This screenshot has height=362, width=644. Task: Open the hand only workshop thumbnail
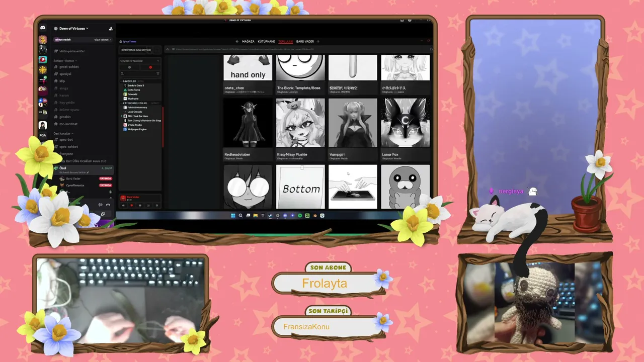click(x=248, y=68)
